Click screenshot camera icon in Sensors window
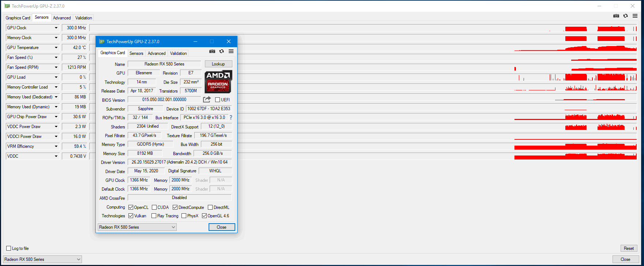 pos(616,16)
